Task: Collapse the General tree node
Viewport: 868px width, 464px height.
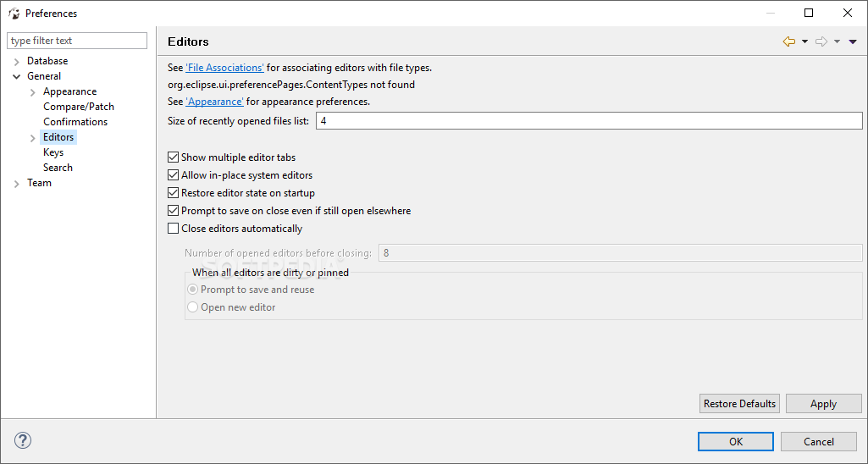Action: pyautogui.click(x=17, y=76)
